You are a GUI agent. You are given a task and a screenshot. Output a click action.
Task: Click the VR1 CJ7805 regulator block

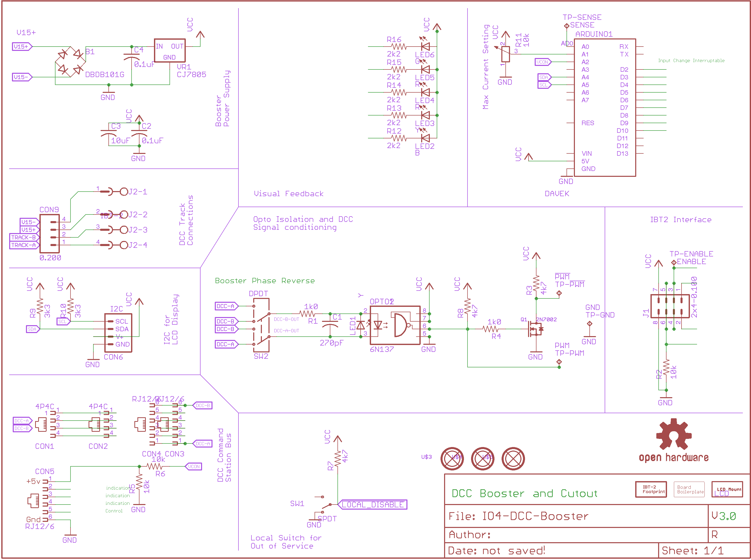coord(170,50)
